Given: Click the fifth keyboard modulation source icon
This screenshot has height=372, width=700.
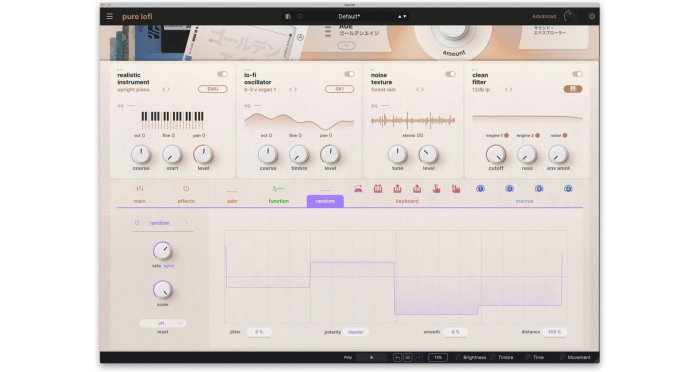Looking at the screenshot, I should [x=436, y=189].
